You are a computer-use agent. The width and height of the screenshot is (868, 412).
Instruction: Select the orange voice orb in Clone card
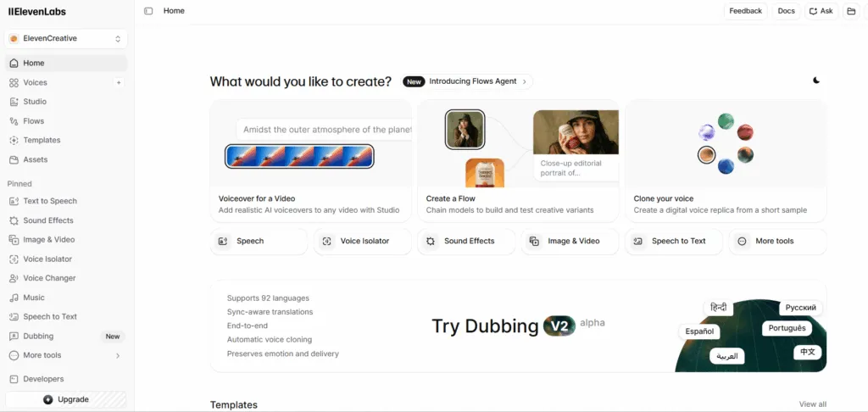coord(706,154)
